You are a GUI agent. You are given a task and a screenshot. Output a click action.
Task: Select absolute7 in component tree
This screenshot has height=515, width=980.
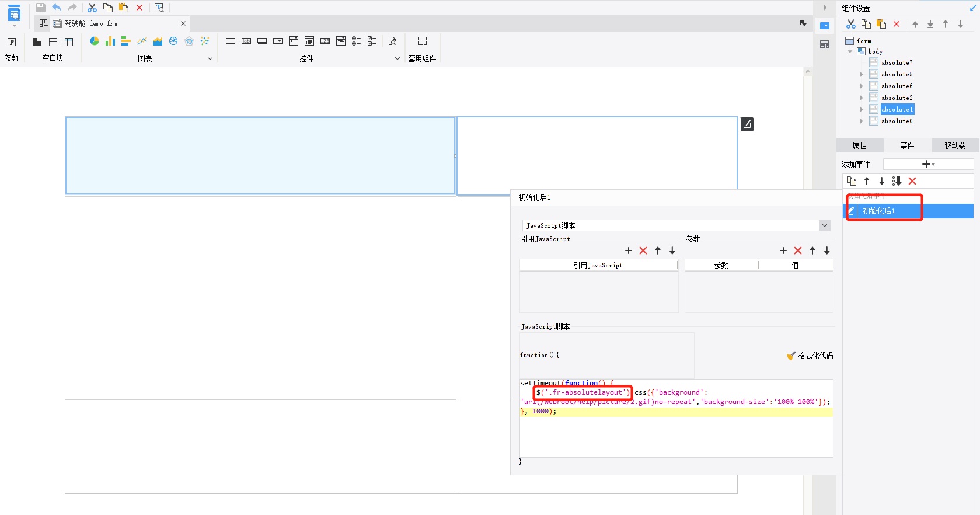coord(897,62)
